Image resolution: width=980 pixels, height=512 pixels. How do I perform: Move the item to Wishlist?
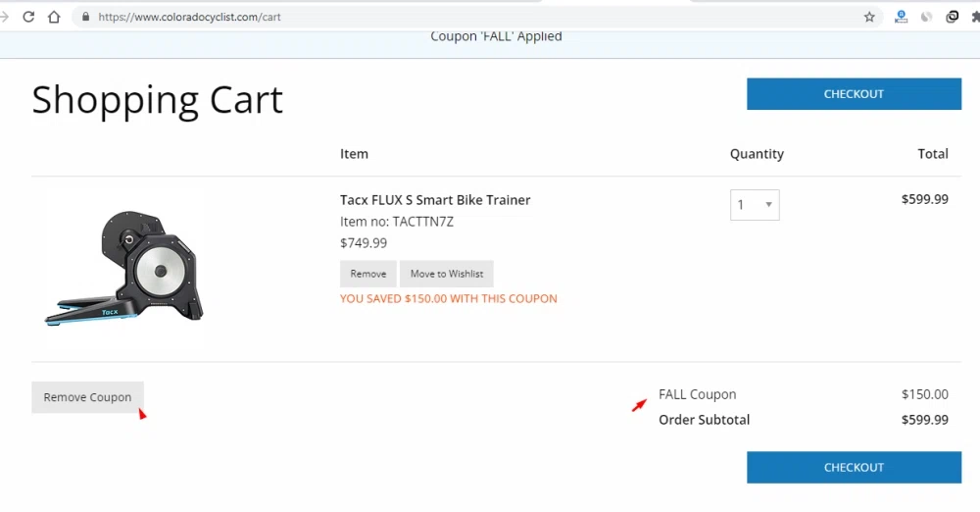(x=447, y=274)
